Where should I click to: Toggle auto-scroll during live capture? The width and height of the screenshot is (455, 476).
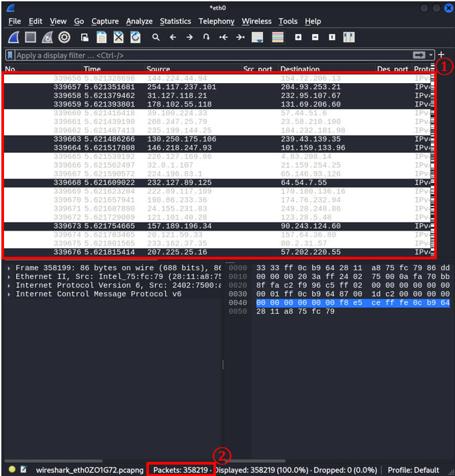coord(257,38)
